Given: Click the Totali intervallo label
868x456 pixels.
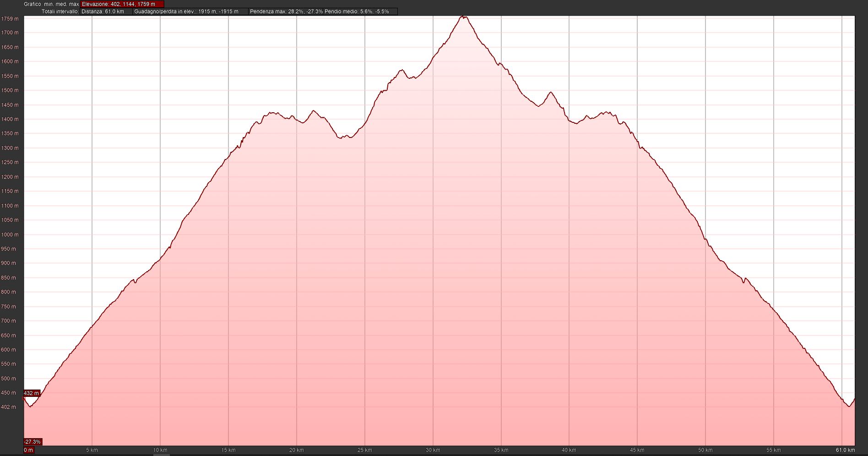Looking at the screenshot, I should [60, 11].
